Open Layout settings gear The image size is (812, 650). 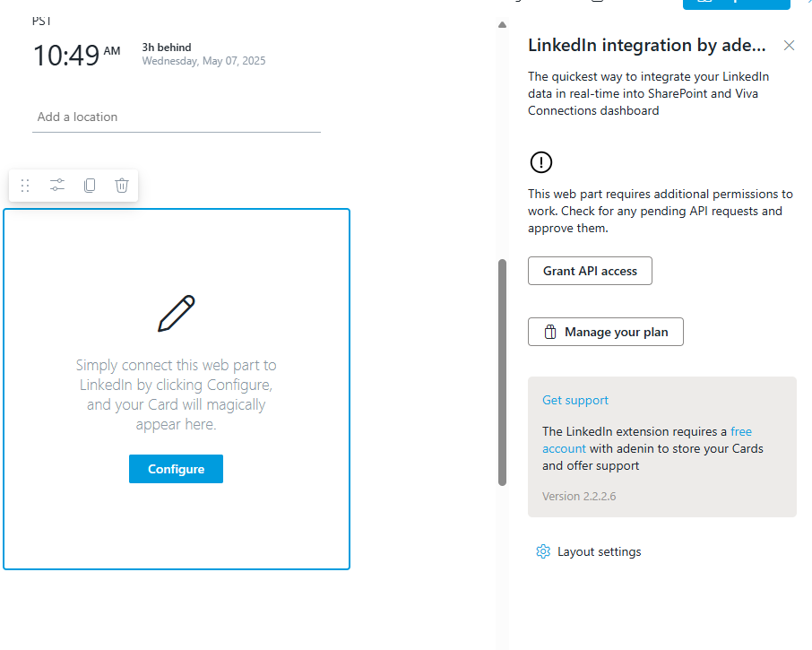(543, 551)
